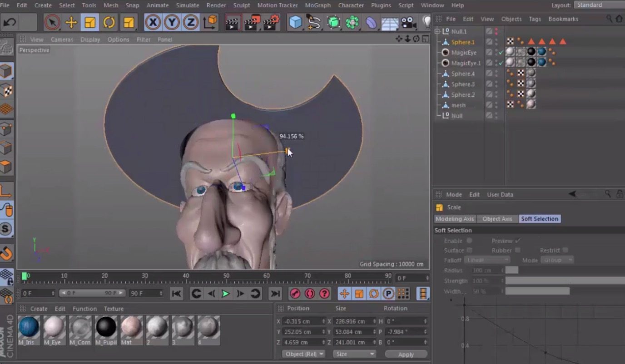This screenshot has height=364, width=625.
Task: Open the Character menu
Action: (351, 5)
